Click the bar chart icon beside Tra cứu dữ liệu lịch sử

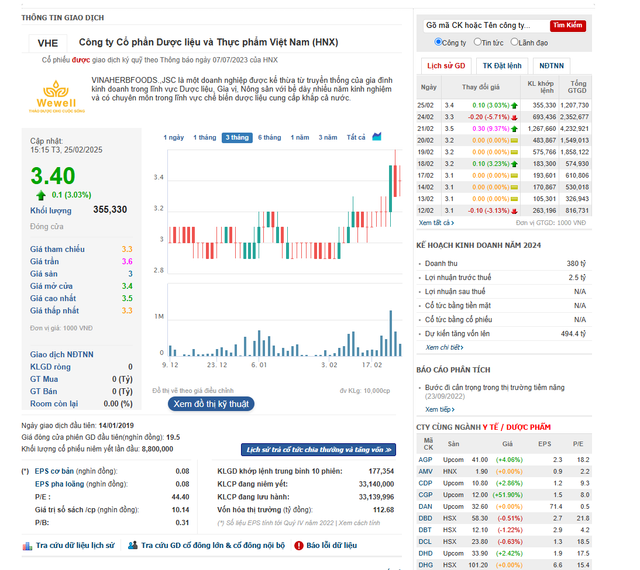[x=27, y=546]
